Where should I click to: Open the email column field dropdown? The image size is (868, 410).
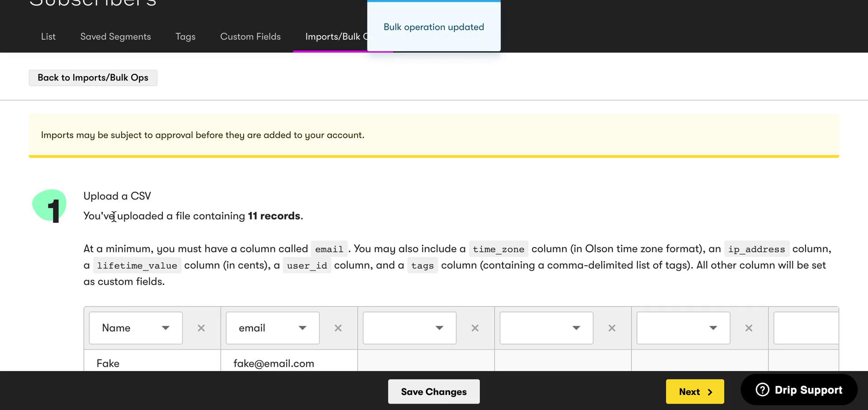tap(273, 328)
